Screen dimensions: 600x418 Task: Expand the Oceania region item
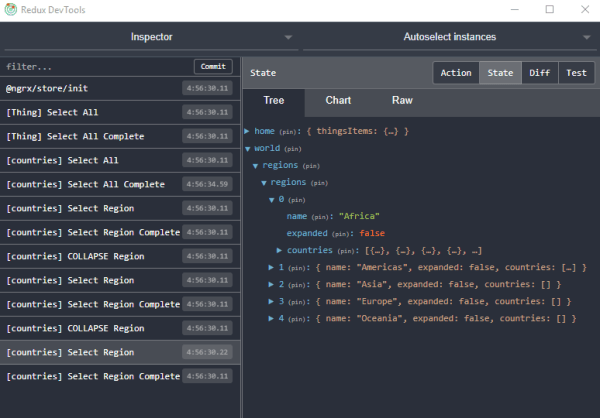(x=272, y=318)
